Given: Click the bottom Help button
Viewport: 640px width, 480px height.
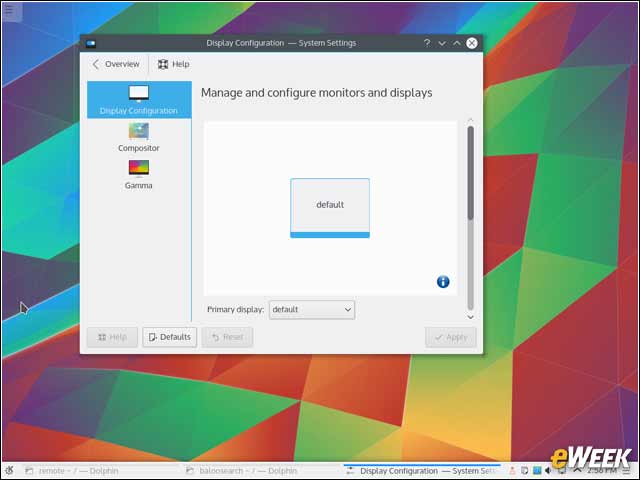Looking at the screenshot, I should coord(112,337).
